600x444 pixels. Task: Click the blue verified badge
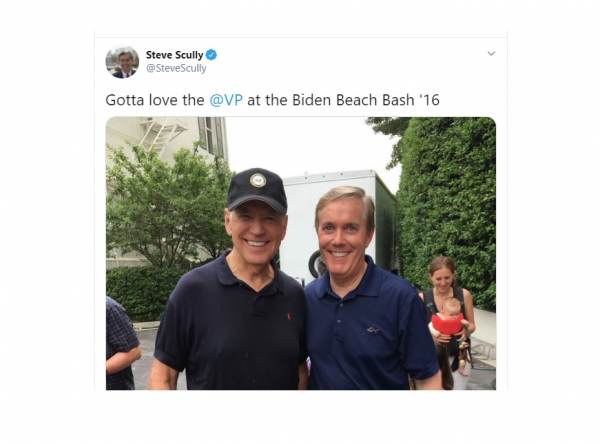212,55
